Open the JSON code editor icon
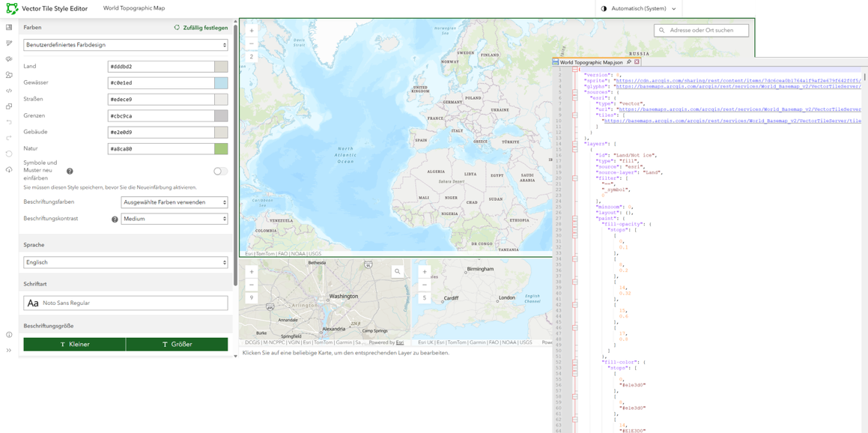The height and width of the screenshot is (433, 868). pyautogui.click(x=9, y=90)
